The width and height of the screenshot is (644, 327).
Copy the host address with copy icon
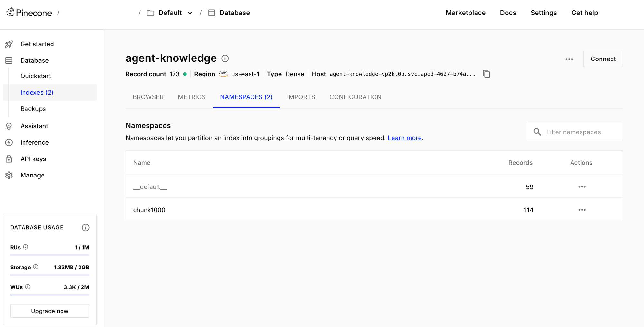[x=487, y=74]
